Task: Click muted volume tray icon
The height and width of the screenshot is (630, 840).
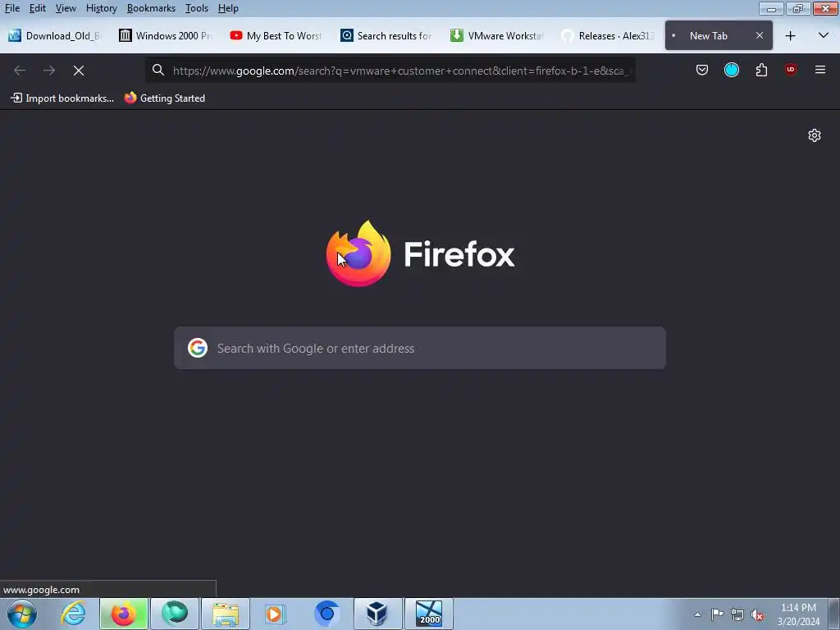Action: pyautogui.click(x=757, y=614)
